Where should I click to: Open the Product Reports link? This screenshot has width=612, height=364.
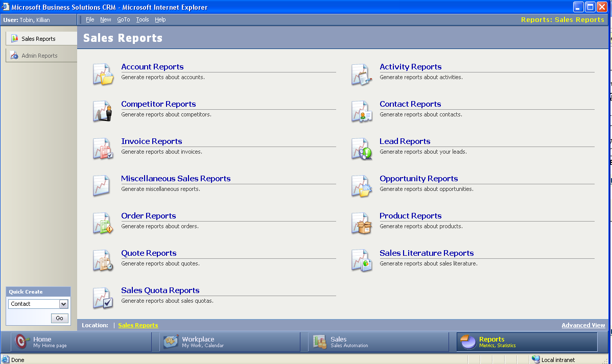411,216
